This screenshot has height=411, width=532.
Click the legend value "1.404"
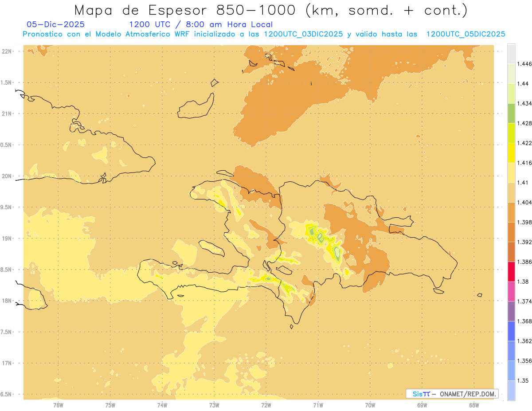pos(525,202)
